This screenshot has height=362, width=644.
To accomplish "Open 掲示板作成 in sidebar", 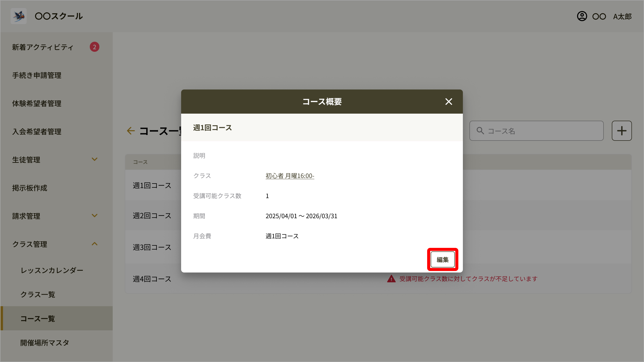I will click(30, 188).
